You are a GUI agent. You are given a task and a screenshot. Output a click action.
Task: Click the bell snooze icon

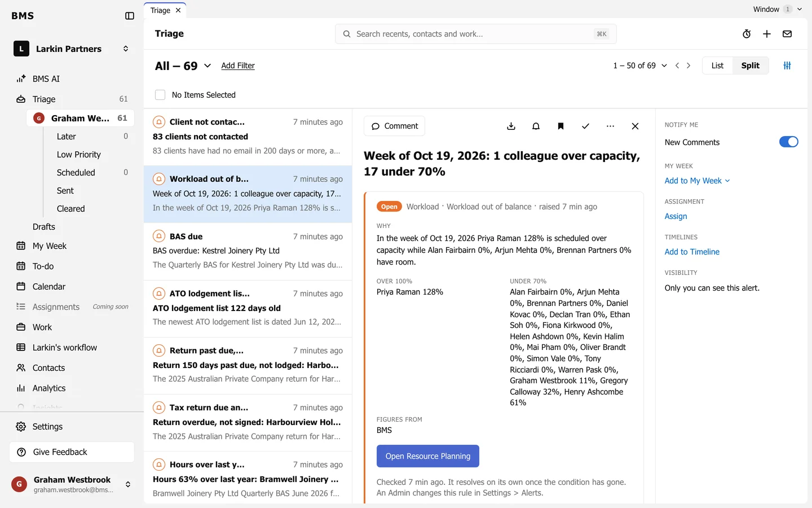pos(536,126)
